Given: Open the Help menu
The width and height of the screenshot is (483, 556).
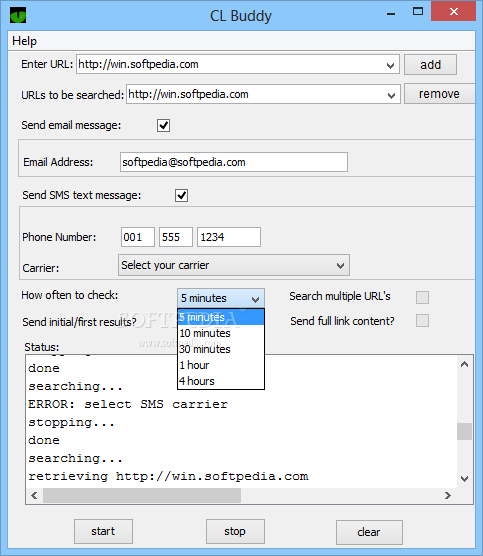Looking at the screenshot, I should [24, 41].
